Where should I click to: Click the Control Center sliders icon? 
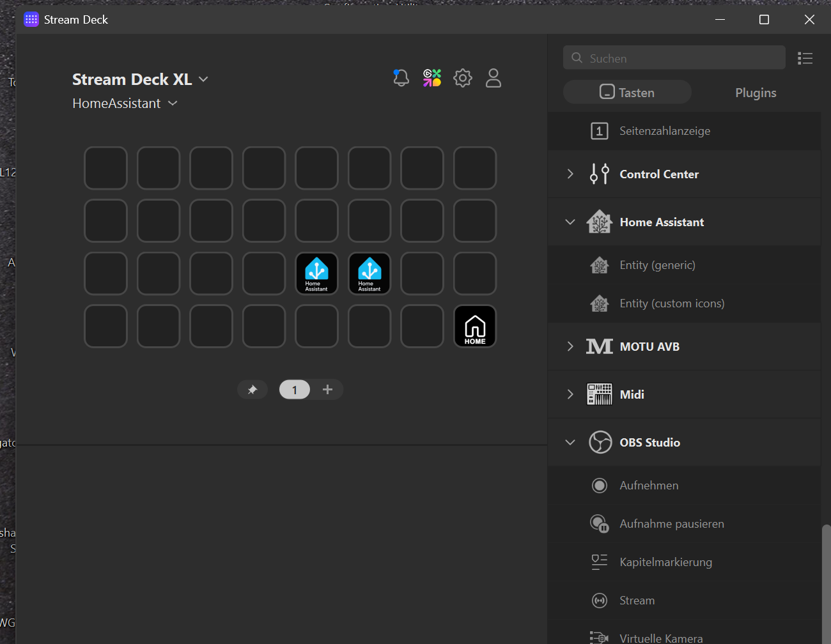(600, 174)
